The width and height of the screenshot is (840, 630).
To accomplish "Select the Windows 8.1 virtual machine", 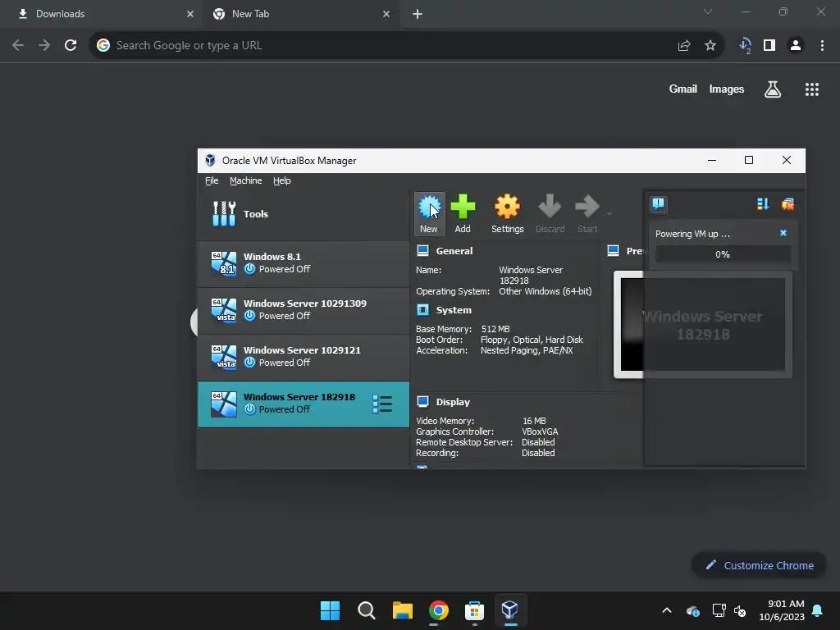I will coord(304,263).
